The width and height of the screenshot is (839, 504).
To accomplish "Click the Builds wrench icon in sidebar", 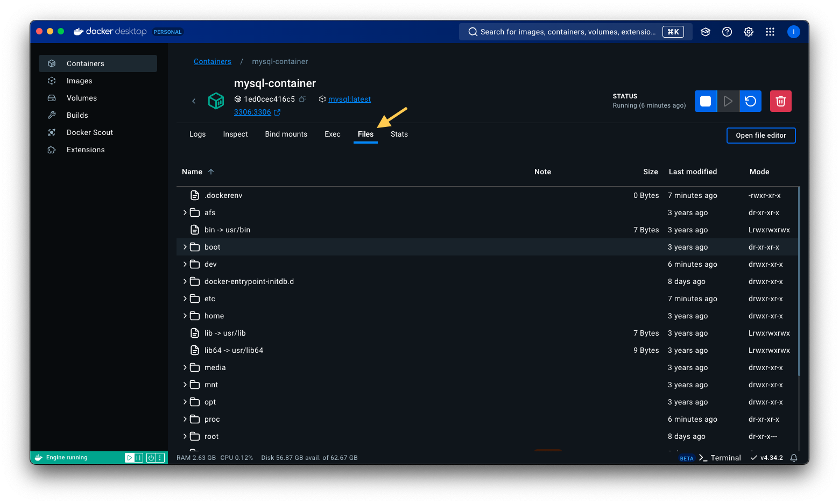I will pyautogui.click(x=52, y=115).
